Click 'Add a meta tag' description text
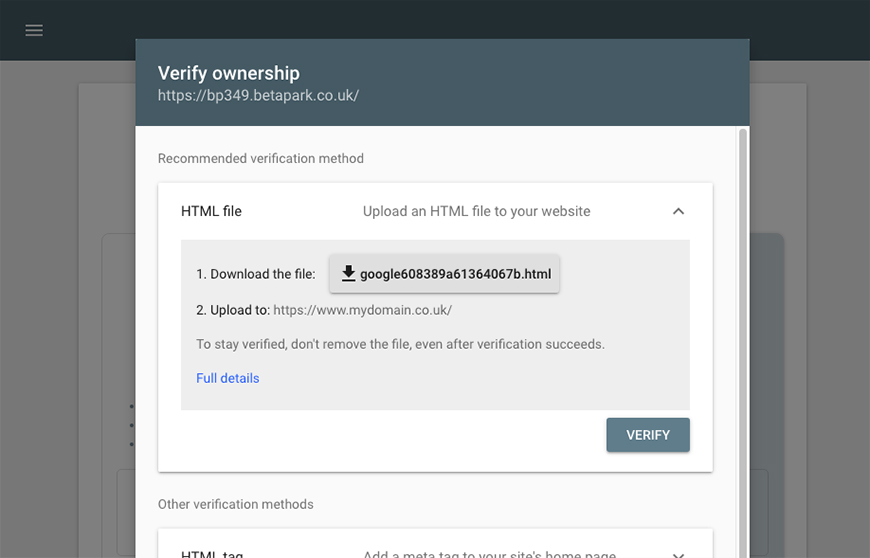 [x=489, y=554]
